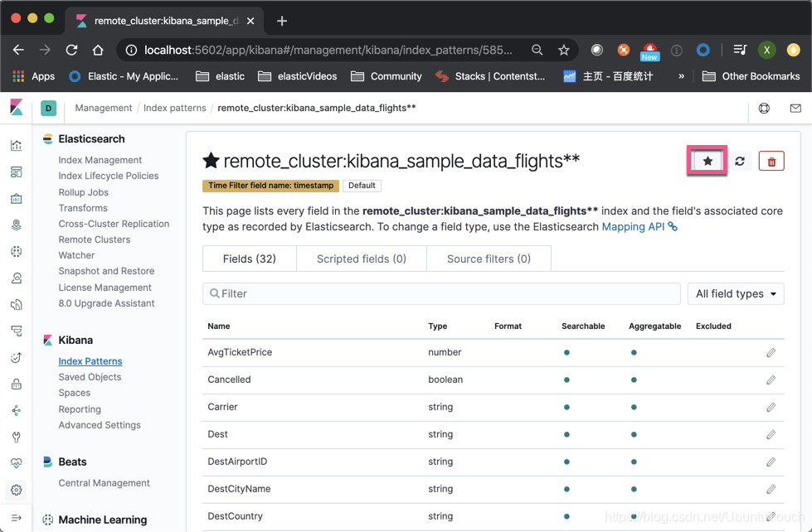
Task: Sort the fields table by Name column
Action: (x=218, y=326)
